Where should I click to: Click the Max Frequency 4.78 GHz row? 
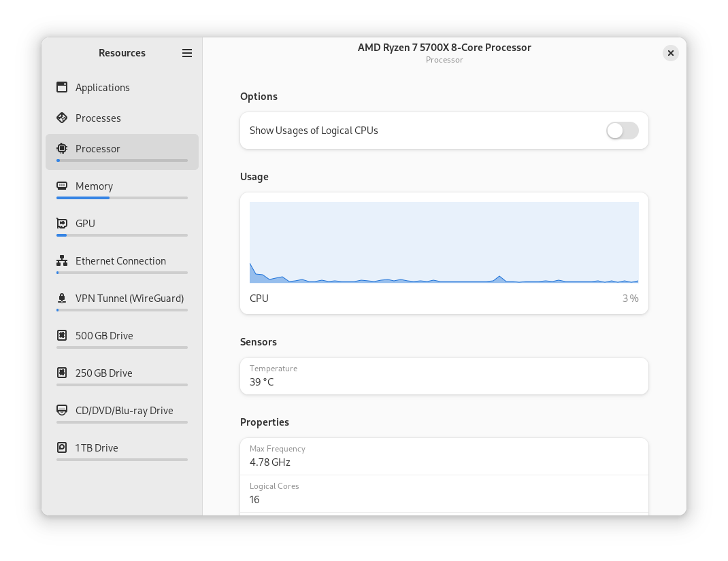click(x=444, y=456)
